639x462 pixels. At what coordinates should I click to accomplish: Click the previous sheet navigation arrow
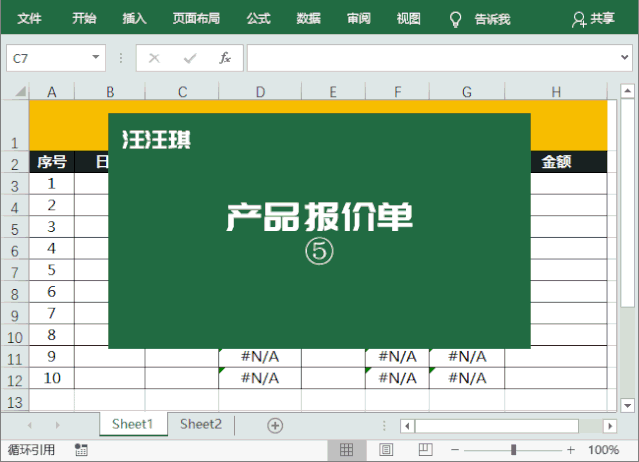[29, 425]
